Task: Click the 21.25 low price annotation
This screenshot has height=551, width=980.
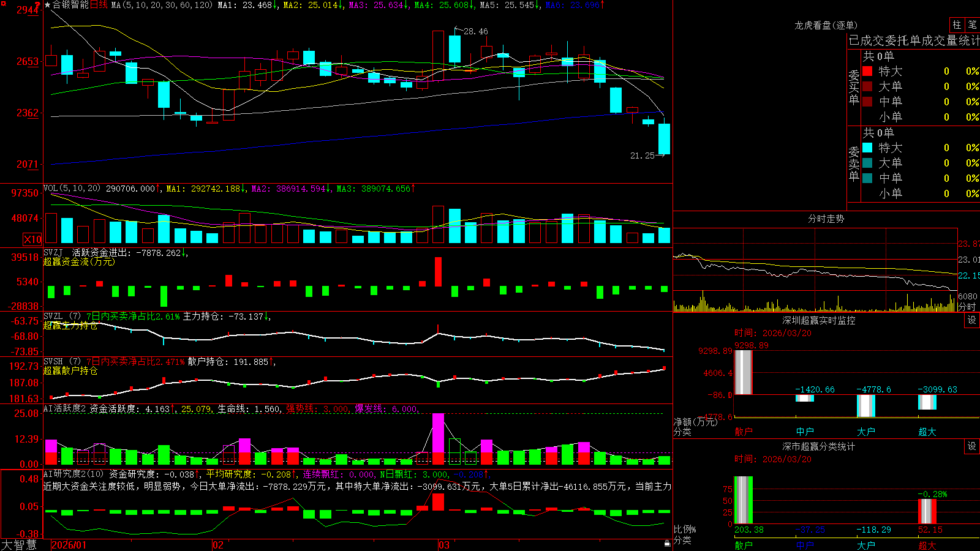Action: coord(643,156)
